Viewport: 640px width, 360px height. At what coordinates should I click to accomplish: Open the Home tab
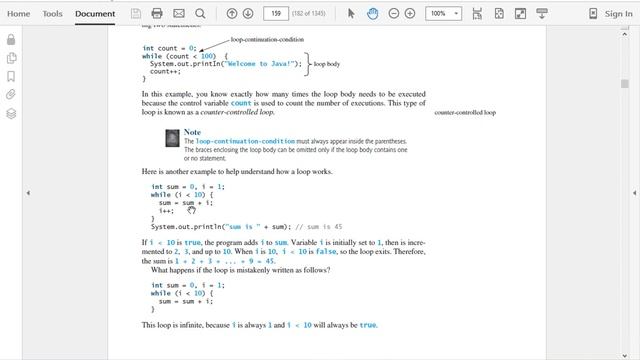tap(18, 13)
